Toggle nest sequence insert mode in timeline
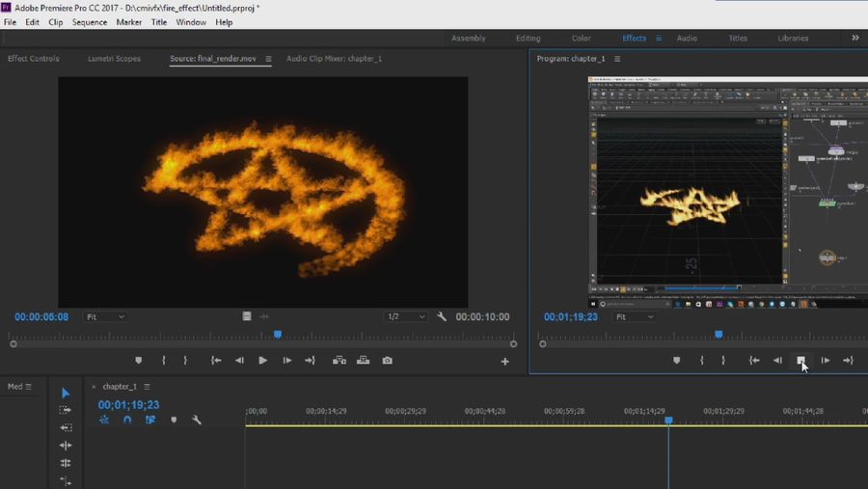Screen dimensions: 868x489 (104, 421)
